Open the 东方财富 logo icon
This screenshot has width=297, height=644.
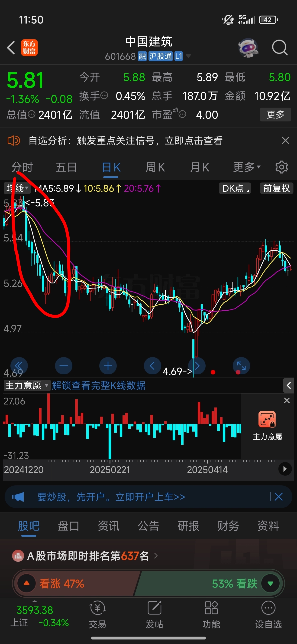point(29,47)
